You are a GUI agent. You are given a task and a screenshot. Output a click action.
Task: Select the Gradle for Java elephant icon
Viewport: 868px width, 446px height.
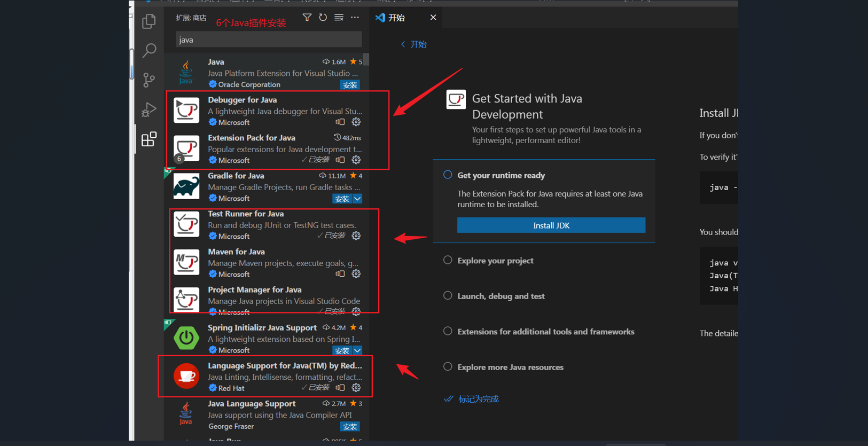tap(186, 186)
